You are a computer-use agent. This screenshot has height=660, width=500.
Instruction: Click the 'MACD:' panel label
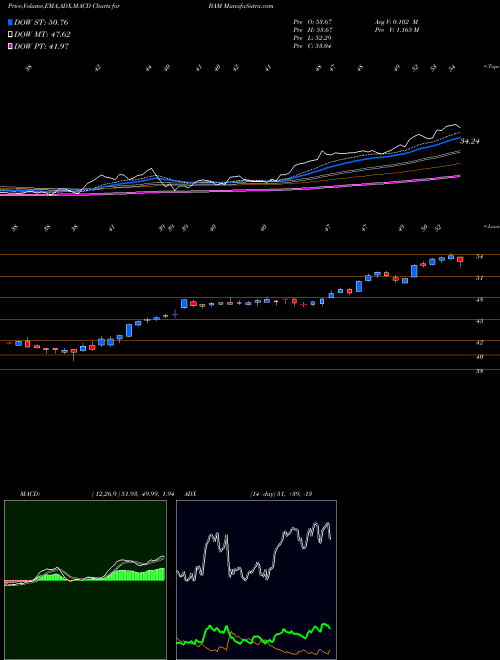30,494
